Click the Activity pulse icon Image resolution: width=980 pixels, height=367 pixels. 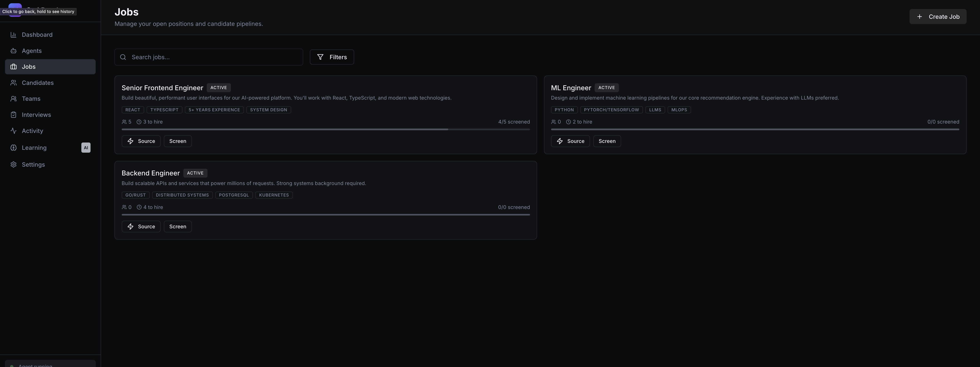pos(13,131)
